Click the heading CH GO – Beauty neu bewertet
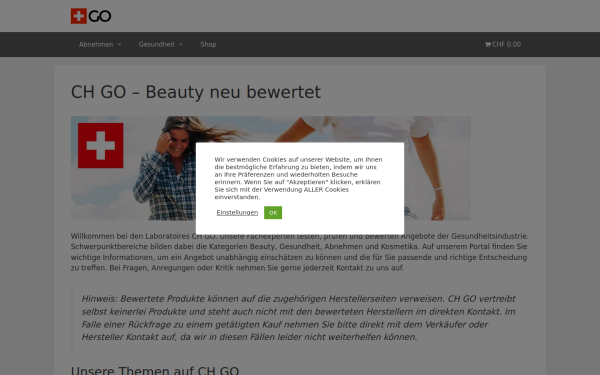This screenshot has height=375, width=600. pyautogui.click(x=196, y=92)
